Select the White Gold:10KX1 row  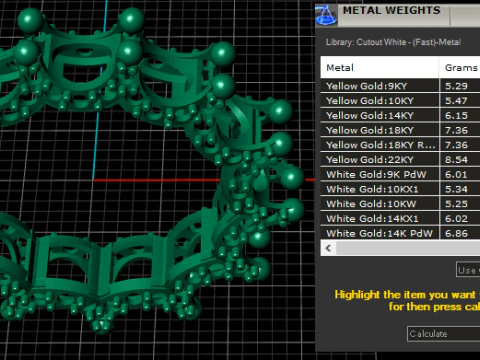(400, 189)
